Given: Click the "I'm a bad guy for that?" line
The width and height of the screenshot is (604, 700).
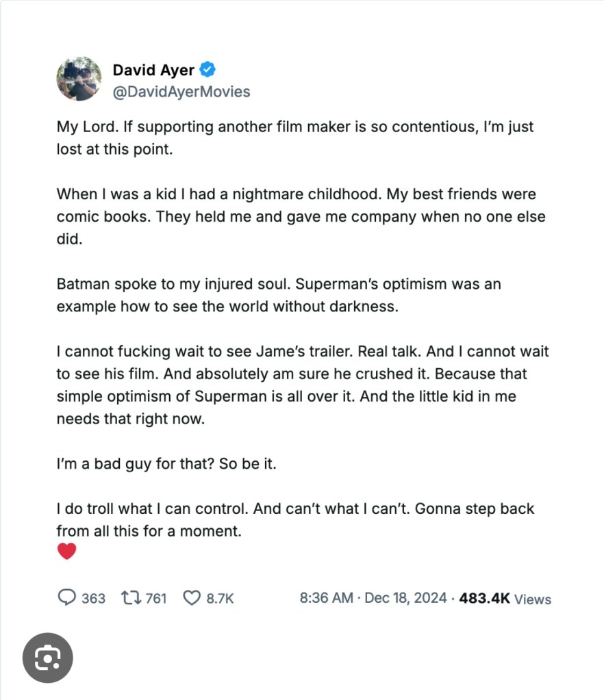Looking at the screenshot, I should tap(166, 463).
